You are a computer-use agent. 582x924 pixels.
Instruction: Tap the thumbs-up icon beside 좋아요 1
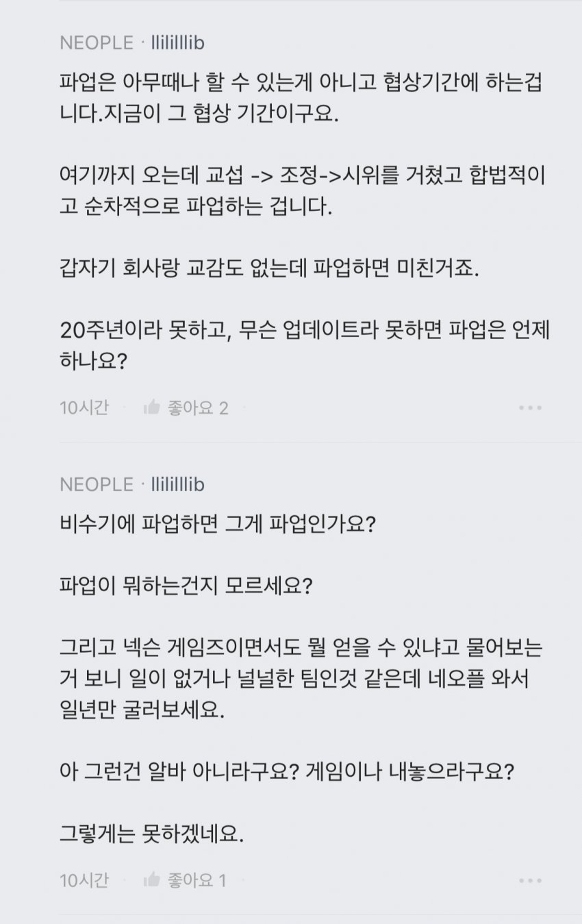click(151, 880)
